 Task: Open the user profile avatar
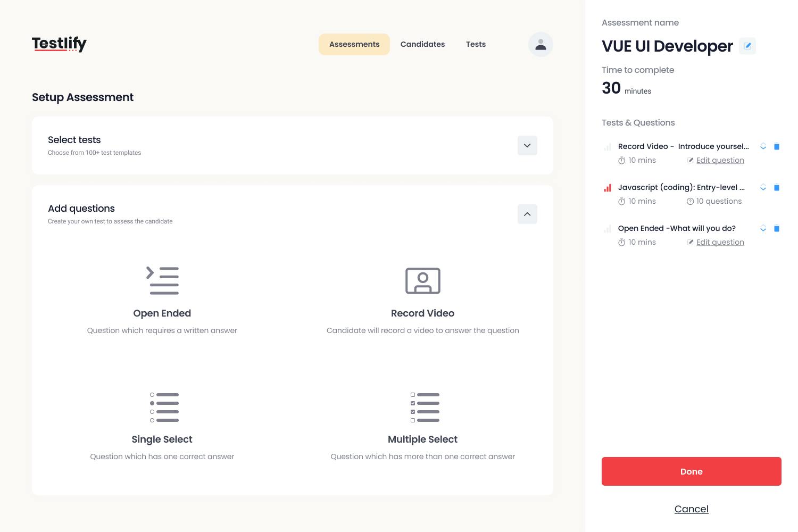pyautogui.click(x=541, y=44)
